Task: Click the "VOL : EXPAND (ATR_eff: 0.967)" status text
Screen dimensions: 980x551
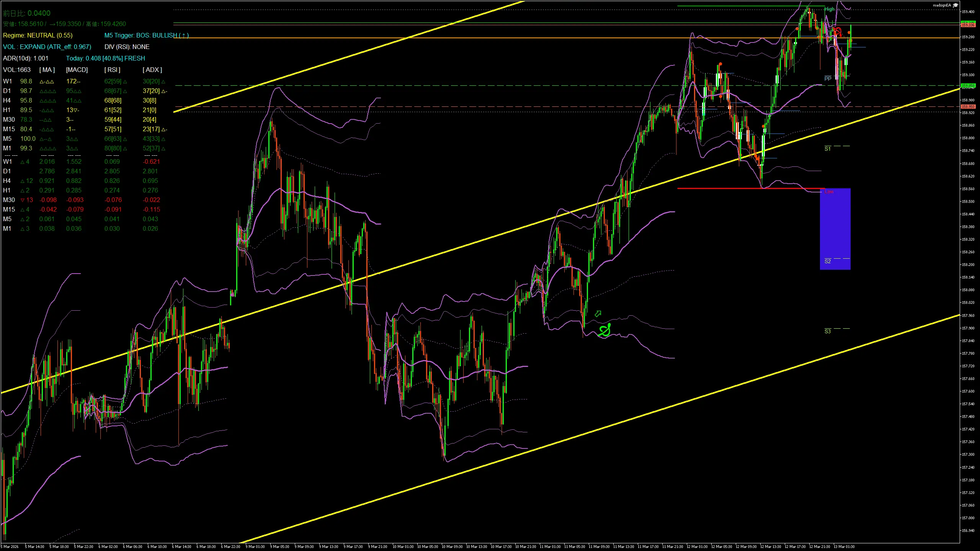Action: coord(47,47)
